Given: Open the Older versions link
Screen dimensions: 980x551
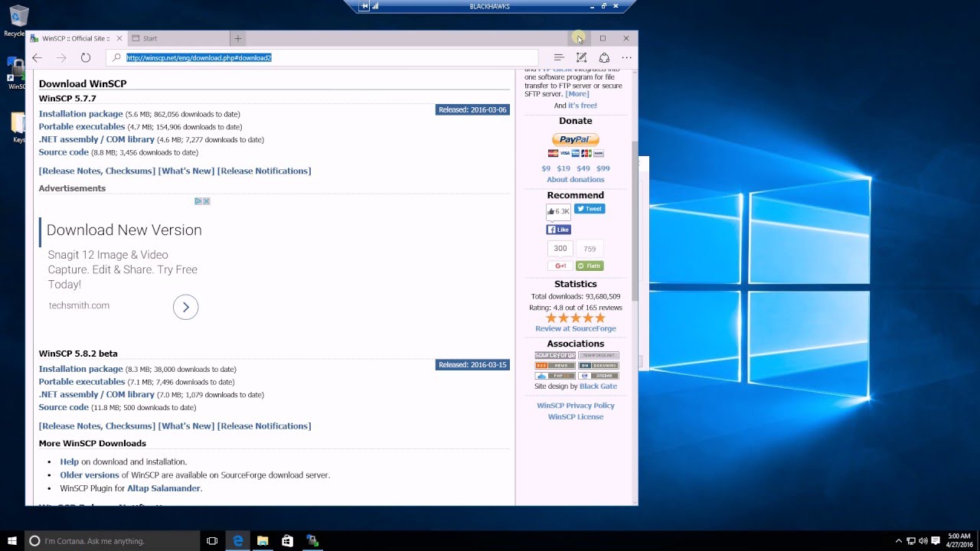Looking at the screenshot, I should [90, 474].
